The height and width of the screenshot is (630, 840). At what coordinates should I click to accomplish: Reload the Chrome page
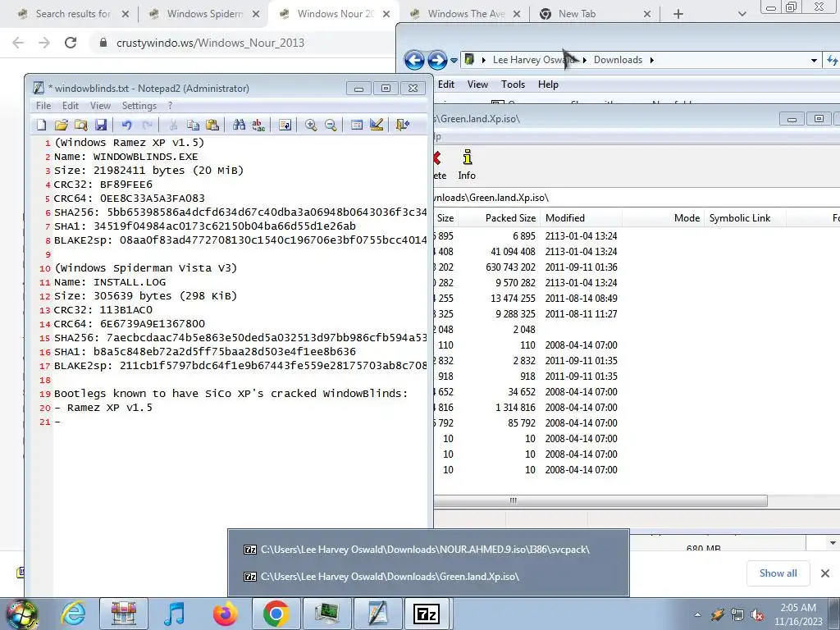pos(71,43)
